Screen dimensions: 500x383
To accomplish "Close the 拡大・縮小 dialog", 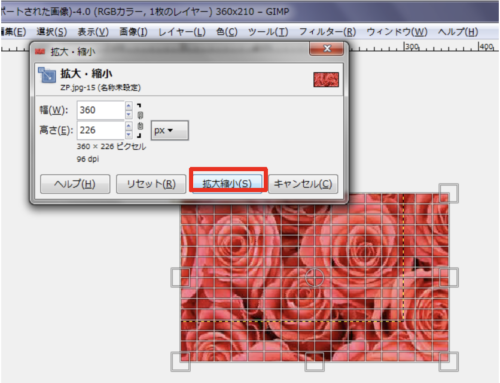I will [327, 49].
